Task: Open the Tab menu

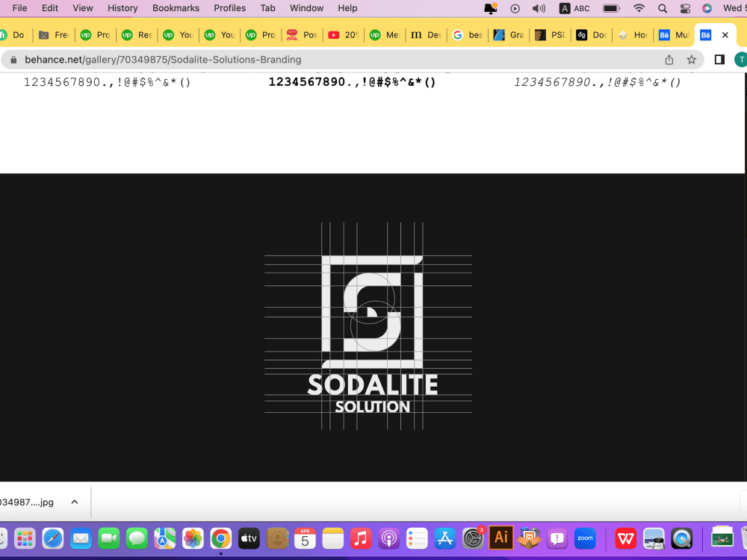Action: [267, 8]
